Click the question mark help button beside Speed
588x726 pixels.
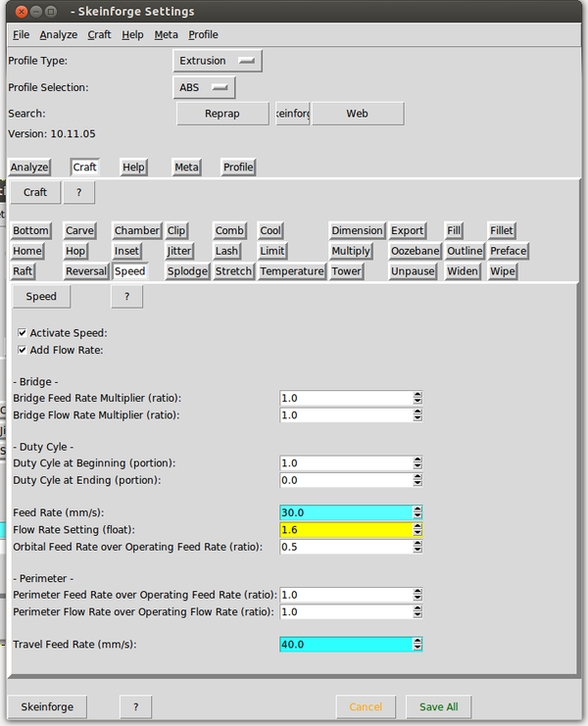point(126,296)
